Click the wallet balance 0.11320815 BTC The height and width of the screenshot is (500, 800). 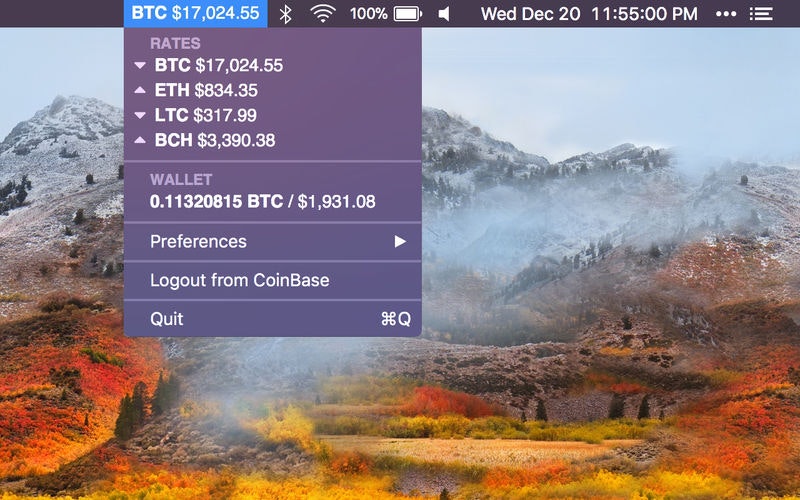[x=216, y=202]
